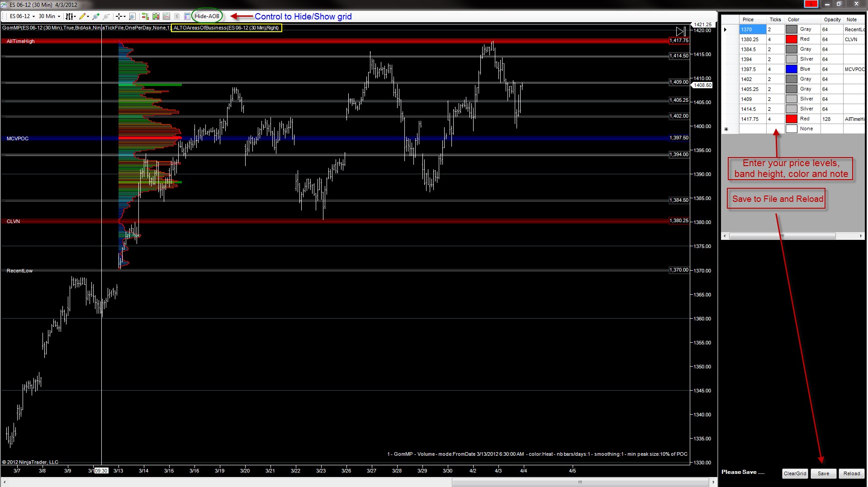Click the Price column header
868x487 pixels.
click(x=753, y=19)
